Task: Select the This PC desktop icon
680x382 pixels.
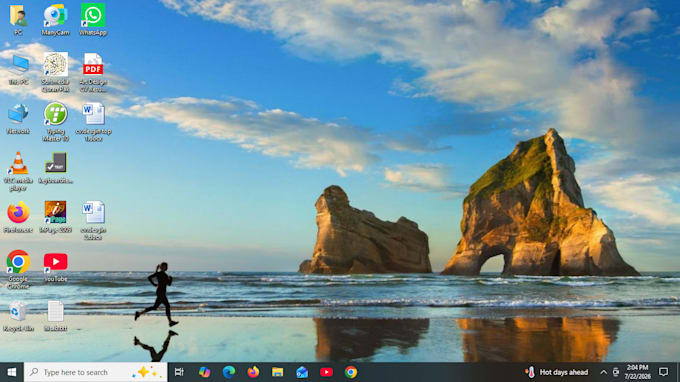Action: 18,69
